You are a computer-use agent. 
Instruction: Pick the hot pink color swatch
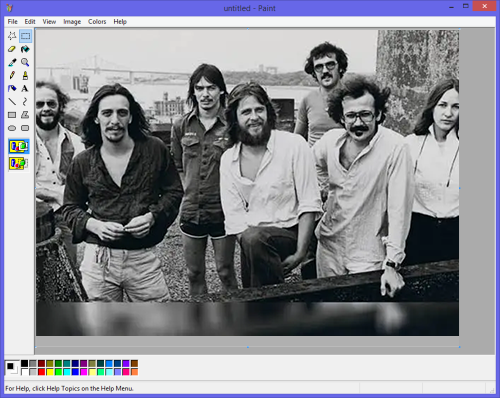pos(126,372)
